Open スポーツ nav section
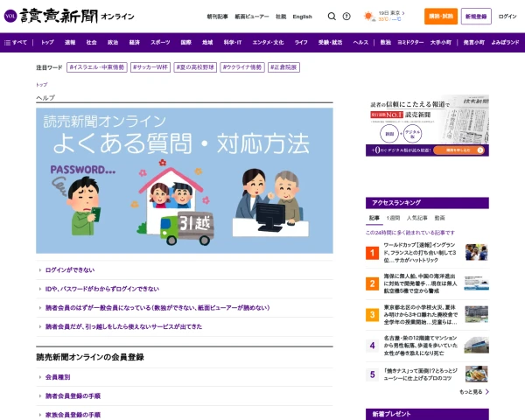The height and width of the screenshot is (420, 525). click(160, 42)
